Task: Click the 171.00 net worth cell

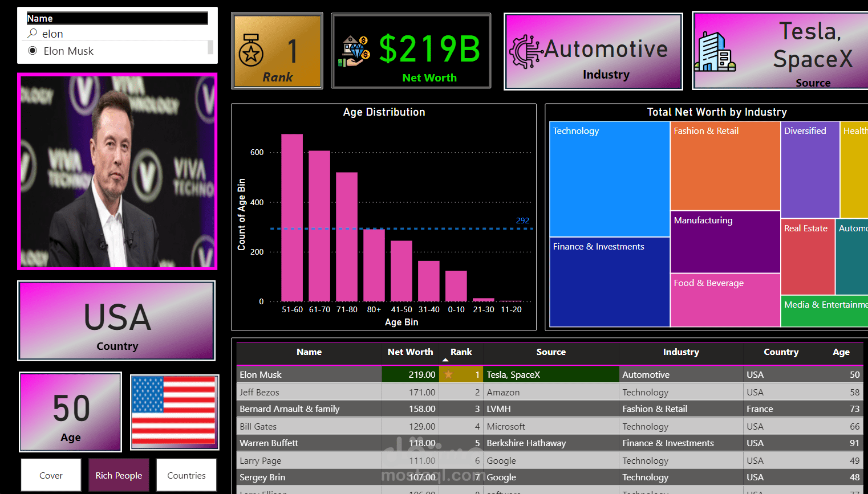Action: [410, 392]
